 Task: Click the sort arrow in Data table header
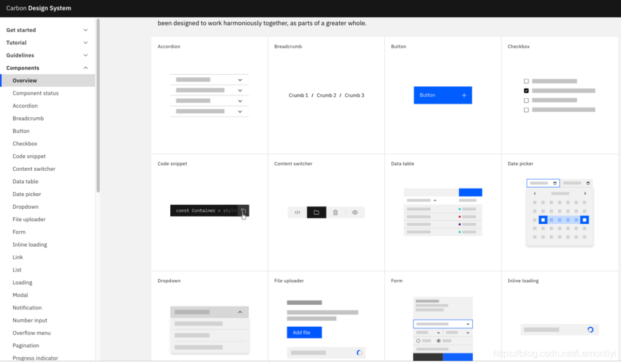(435, 201)
